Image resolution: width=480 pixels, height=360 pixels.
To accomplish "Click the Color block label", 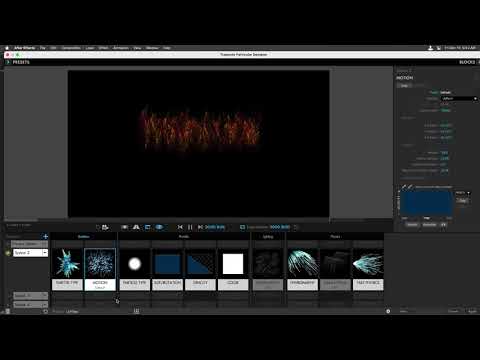I will pos(233,284).
